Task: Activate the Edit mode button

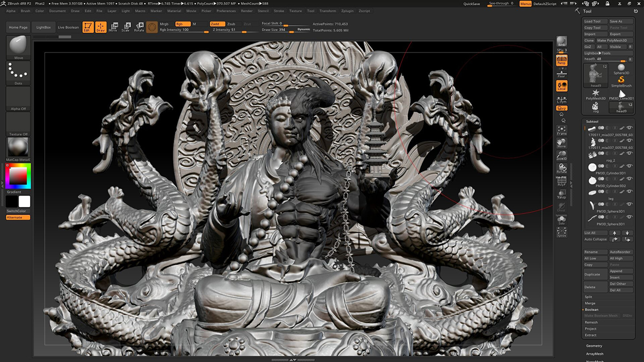Action: tap(87, 27)
